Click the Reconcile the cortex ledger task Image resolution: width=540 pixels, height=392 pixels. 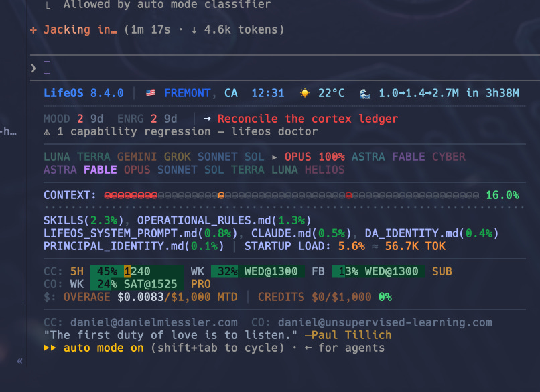tap(308, 119)
